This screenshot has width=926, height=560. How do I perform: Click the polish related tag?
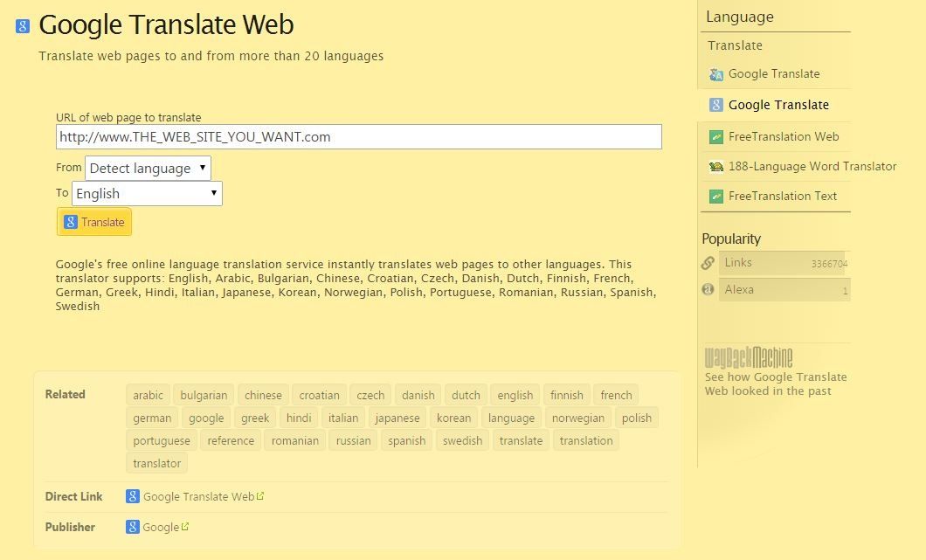[x=637, y=418]
